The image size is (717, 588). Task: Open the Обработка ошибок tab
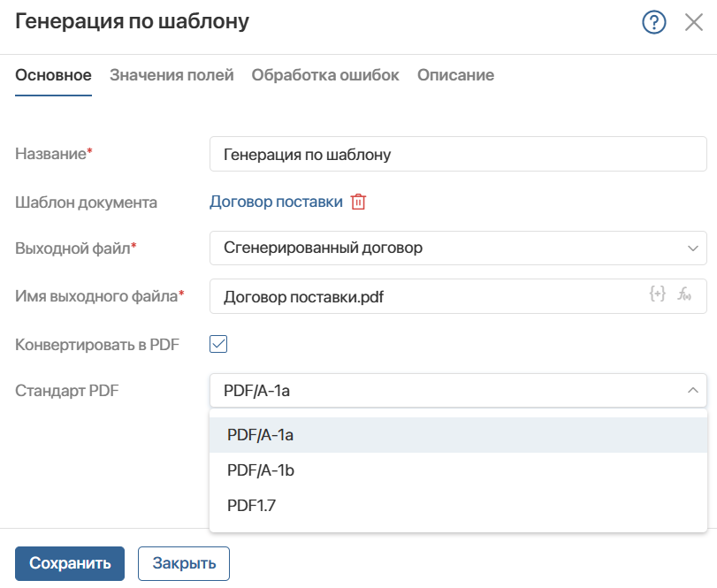325,75
